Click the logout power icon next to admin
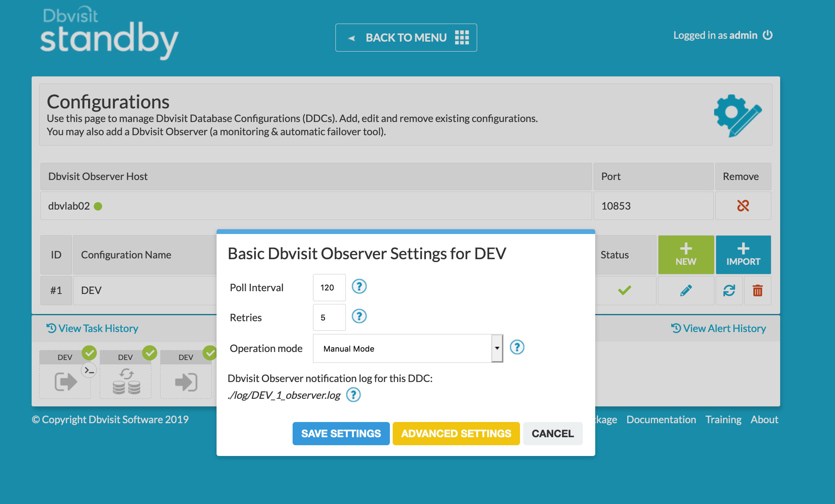This screenshot has height=504, width=835. coord(767,35)
